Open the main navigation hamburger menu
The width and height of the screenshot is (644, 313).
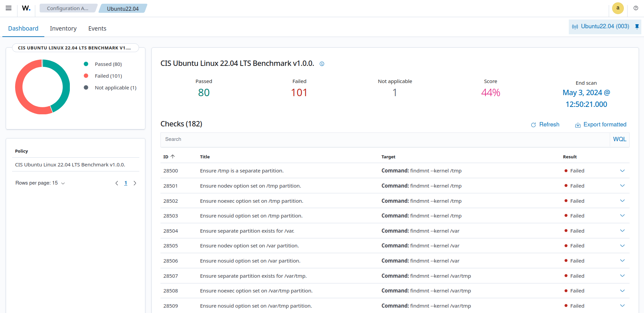(x=8, y=8)
